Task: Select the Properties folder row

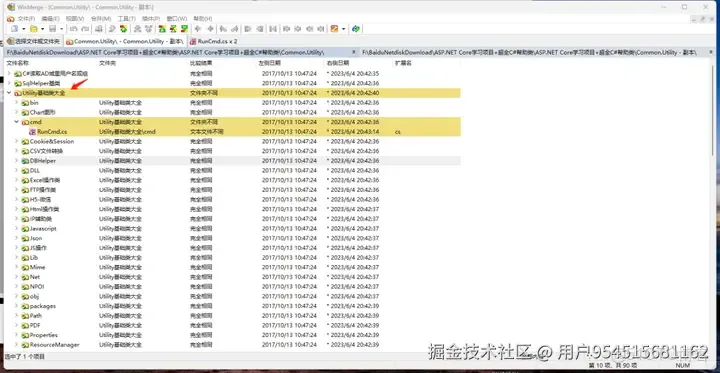Action: click(x=232, y=335)
